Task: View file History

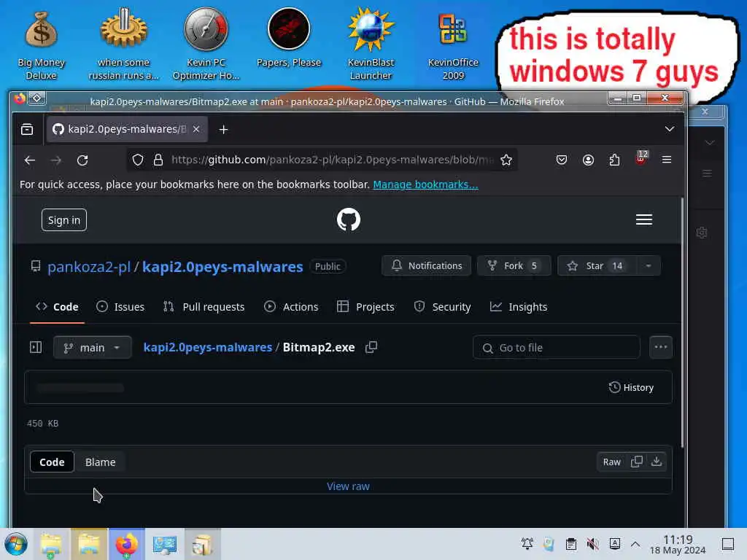Action: coord(631,388)
